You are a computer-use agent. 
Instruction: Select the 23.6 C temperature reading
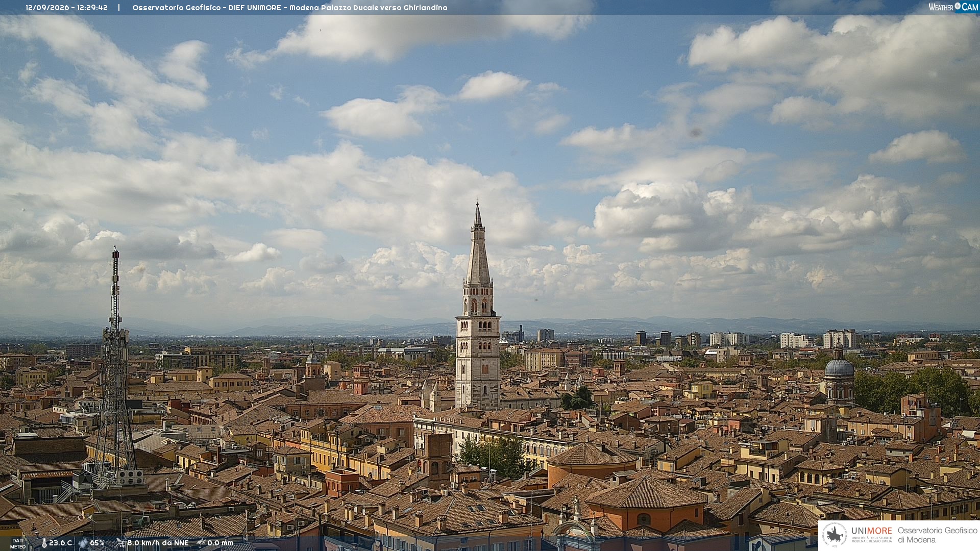pyautogui.click(x=60, y=543)
